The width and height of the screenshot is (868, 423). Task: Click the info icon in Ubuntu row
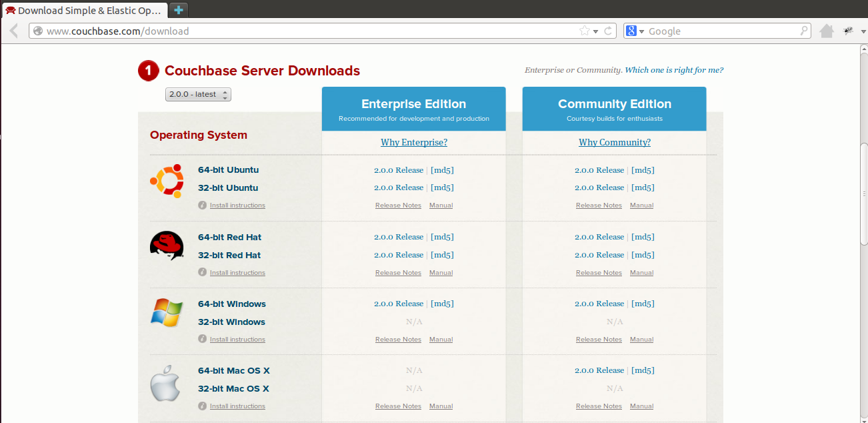[203, 205]
